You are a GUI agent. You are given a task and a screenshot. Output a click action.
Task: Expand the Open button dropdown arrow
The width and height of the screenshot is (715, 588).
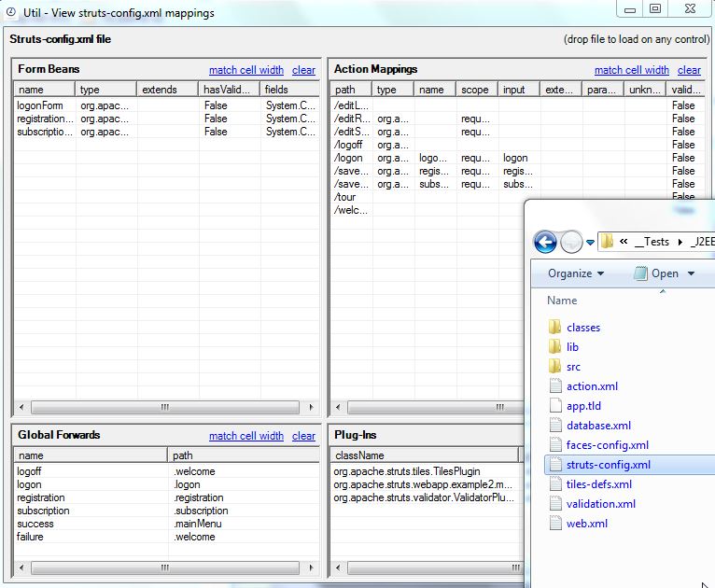[x=691, y=273]
